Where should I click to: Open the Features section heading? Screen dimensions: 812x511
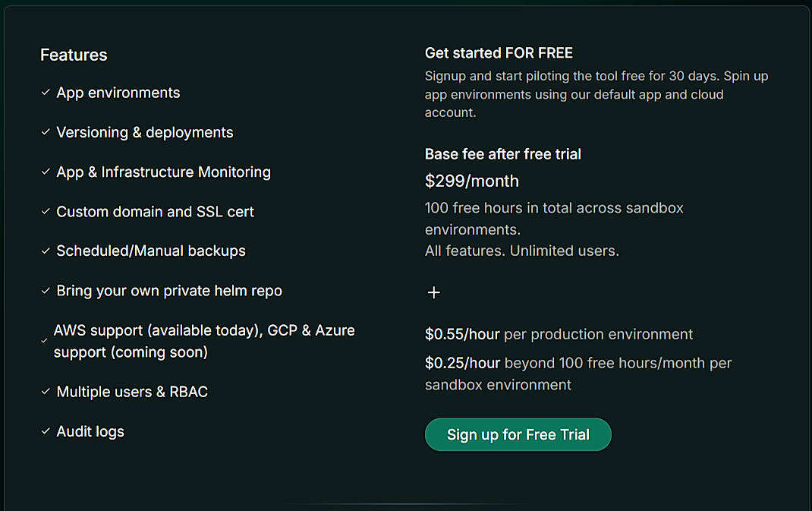(x=74, y=55)
